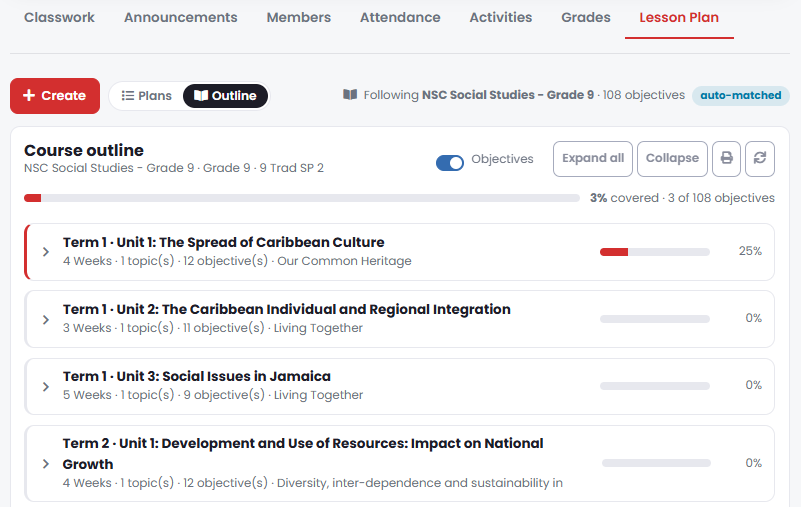Select the Lesson Plan tab
This screenshot has width=801, height=507.
pos(679,18)
